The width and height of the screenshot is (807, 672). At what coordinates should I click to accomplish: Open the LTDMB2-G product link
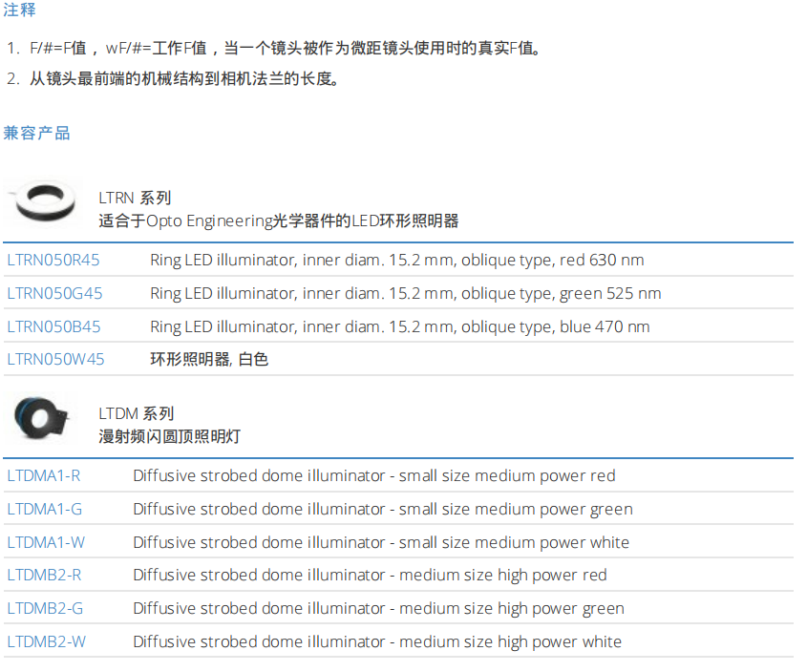click(x=45, y=609)
